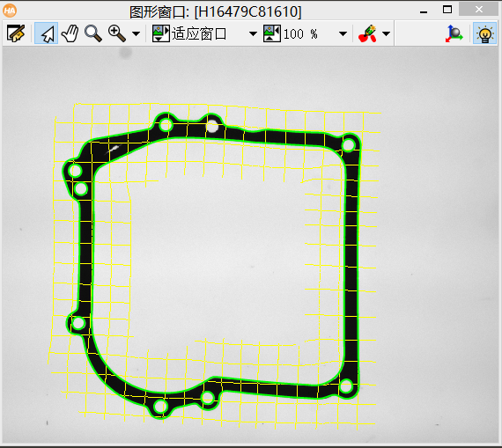This screenshot has height=448, width=502.
Task: Open the 适应窗口 dropdown arrow
Action: coord(253,33)
